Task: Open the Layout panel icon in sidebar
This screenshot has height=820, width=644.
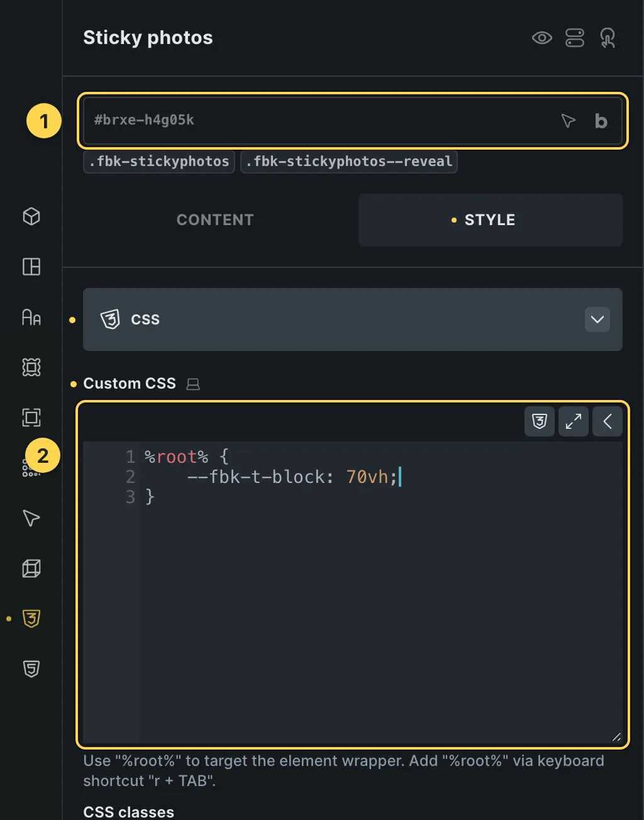Action: coord(31,267)
